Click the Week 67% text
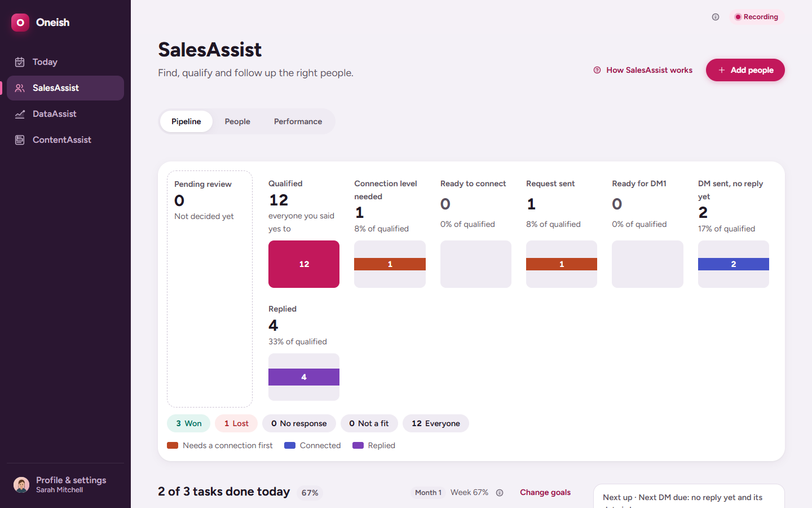The image size is (812, 508). click(469, 492)
